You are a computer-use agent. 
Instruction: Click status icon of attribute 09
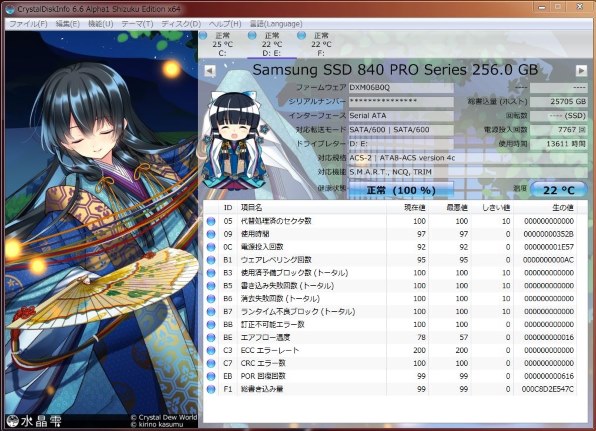click(x=211, y=234)
